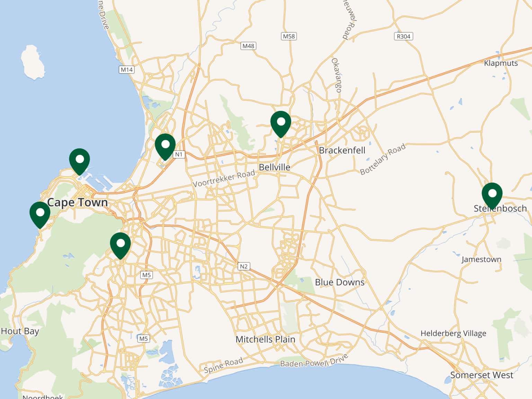This screenshot has height=399, width=532.
Task: Select the coastal pin west of Cape Town
Action: tap(40, 213)
